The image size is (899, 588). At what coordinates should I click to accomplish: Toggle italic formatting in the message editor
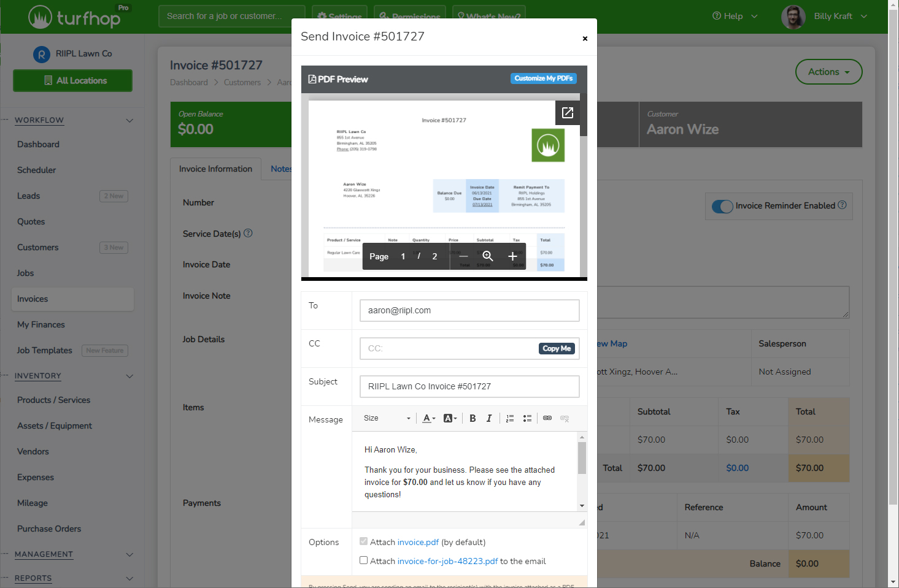[489, 418]
